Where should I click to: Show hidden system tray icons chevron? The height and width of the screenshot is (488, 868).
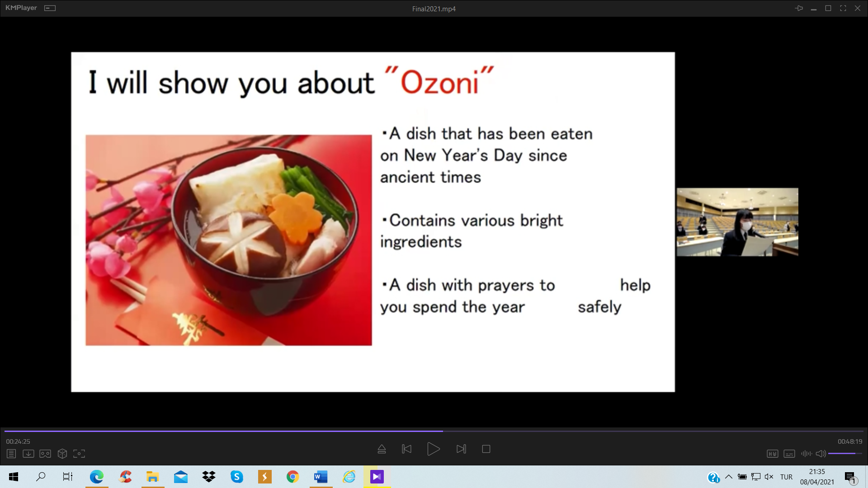coord(728,477)
